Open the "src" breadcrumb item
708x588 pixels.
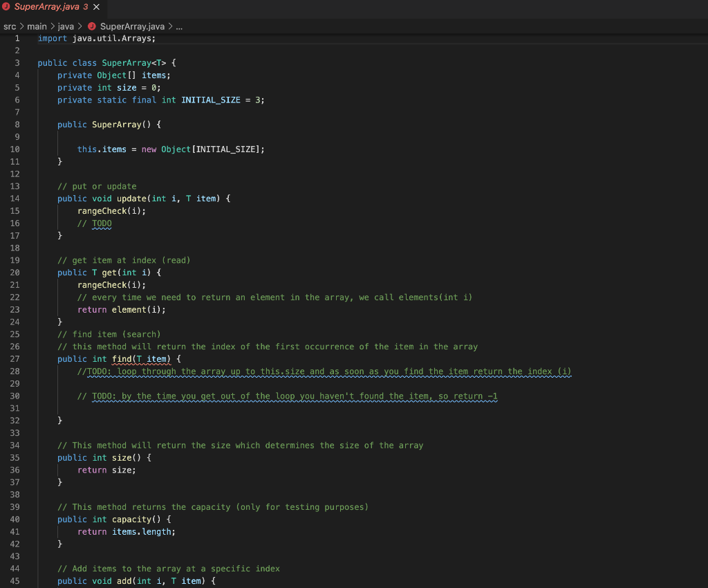click(x=10, y=26)
